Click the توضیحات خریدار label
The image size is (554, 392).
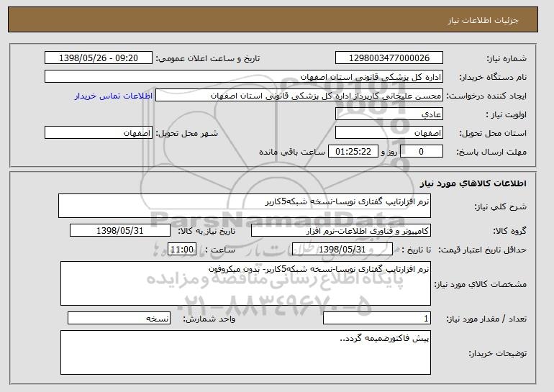tap(497, 353)
